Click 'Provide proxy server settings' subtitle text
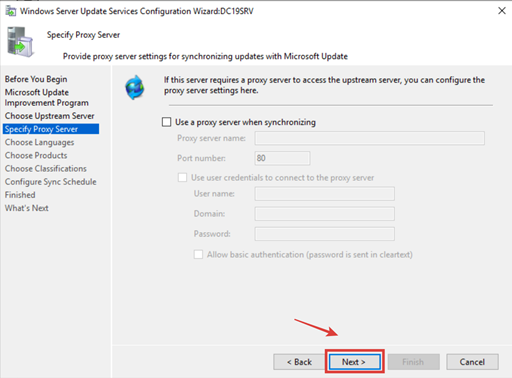Screen dimensions: 512x378 point(205,56)
